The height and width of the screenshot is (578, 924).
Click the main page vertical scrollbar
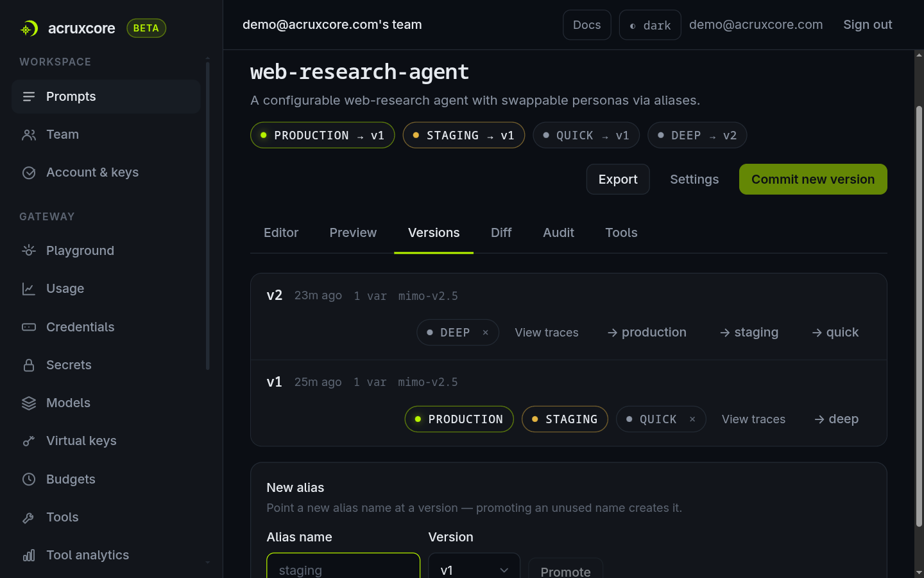coord(919,316)
